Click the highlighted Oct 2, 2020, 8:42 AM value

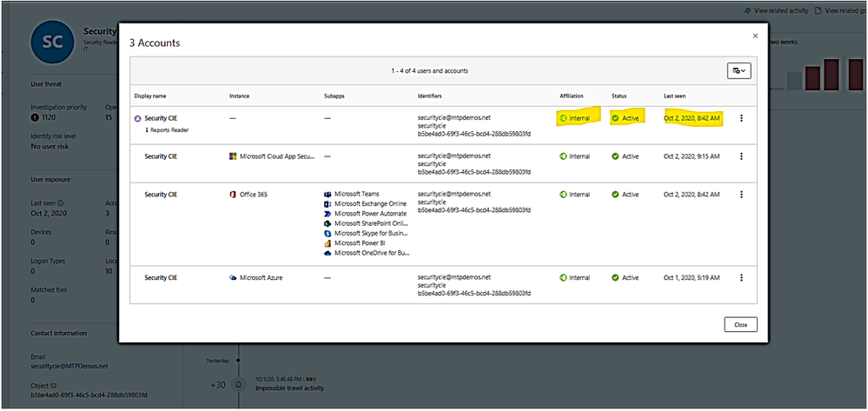[692, 118]
